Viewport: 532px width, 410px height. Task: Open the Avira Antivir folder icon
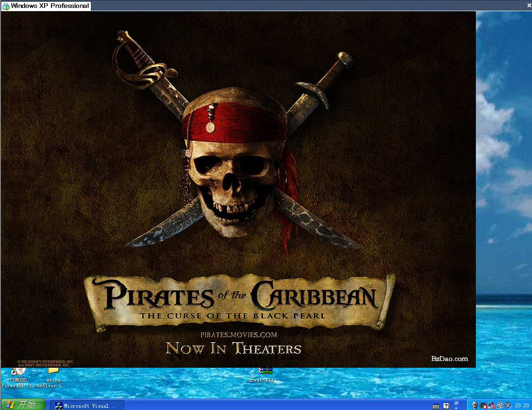(x=53, y=378)
